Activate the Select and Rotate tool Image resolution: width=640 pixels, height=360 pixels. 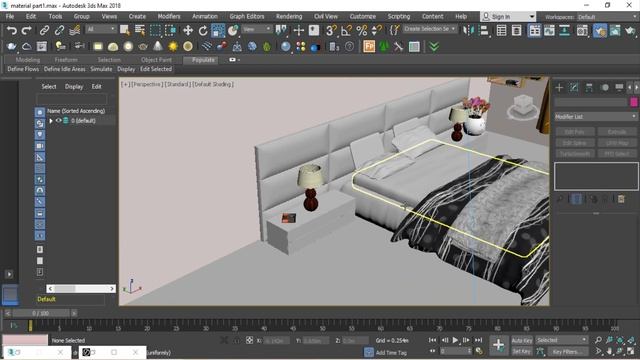203,30
